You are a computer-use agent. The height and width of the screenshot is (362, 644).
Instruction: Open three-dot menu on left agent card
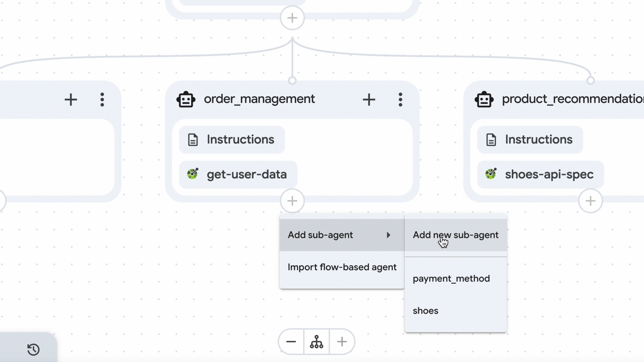(x=102, y=100)
